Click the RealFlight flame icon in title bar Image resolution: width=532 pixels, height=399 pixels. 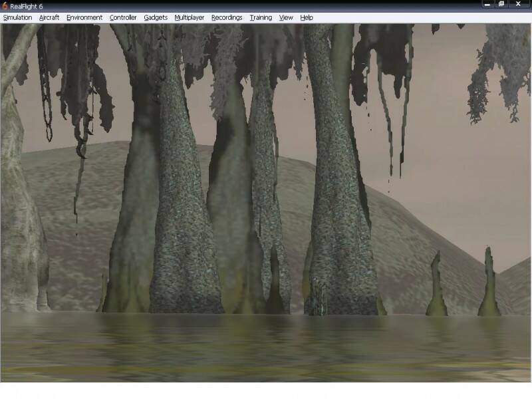(x=5, y=5)
